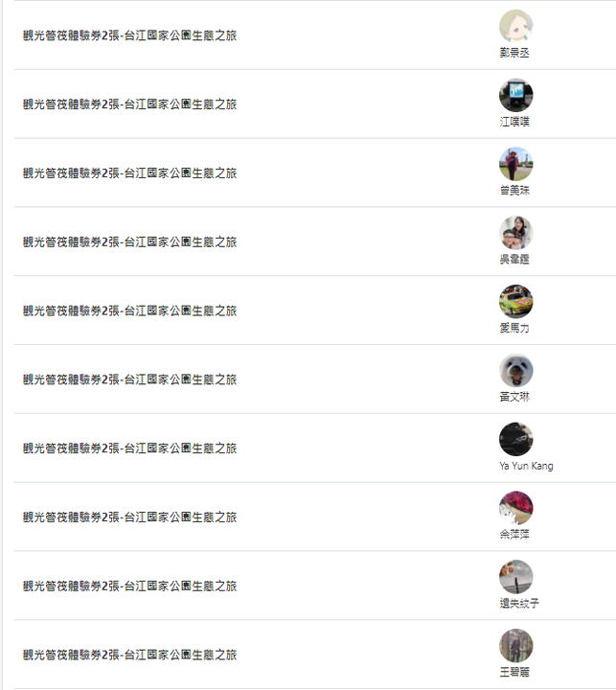Select the name 愛馬力
Image resolution: width=616 pixels, height=690 pixels.
point(514,328)
